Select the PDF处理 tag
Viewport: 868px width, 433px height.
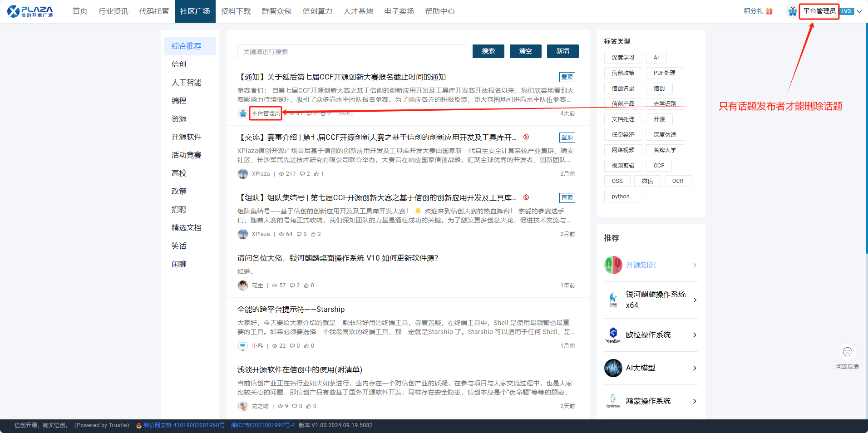[664, 73]
